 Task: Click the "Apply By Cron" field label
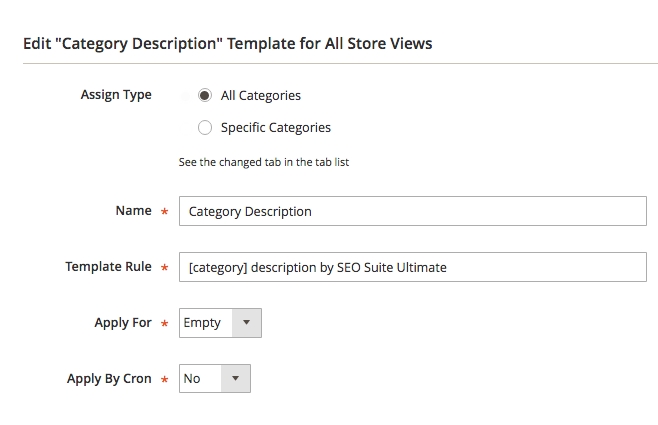(109, 379)
